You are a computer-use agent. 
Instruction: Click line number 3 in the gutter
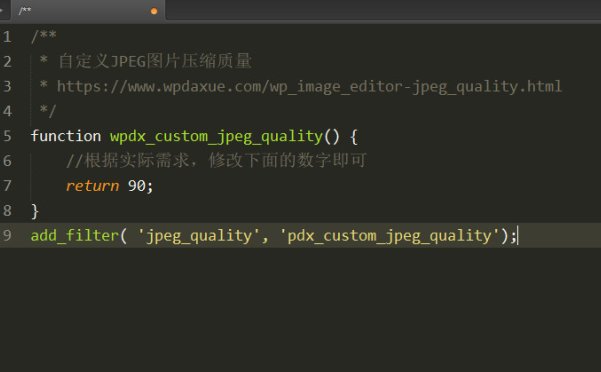point(7,87)
